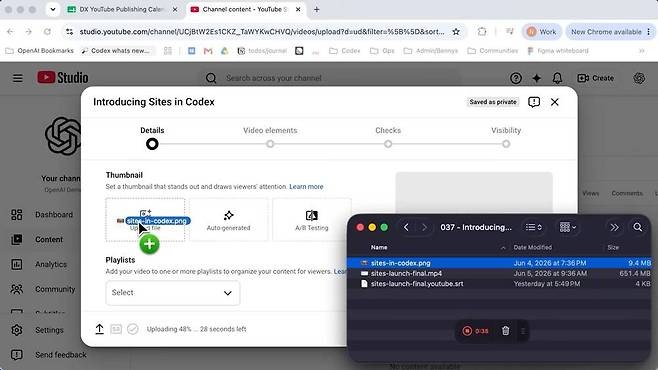The height and width of the screenshot is (370, 658).
Task: Click the Chrome address bar URL
Action: click(x=262, y=32)
